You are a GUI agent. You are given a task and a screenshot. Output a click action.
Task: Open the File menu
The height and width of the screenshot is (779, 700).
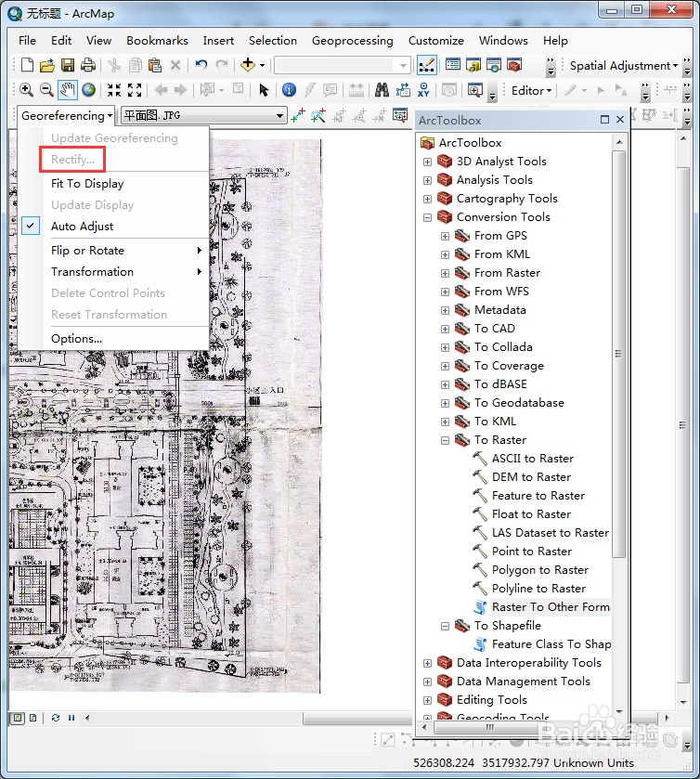tap(27, 41)
